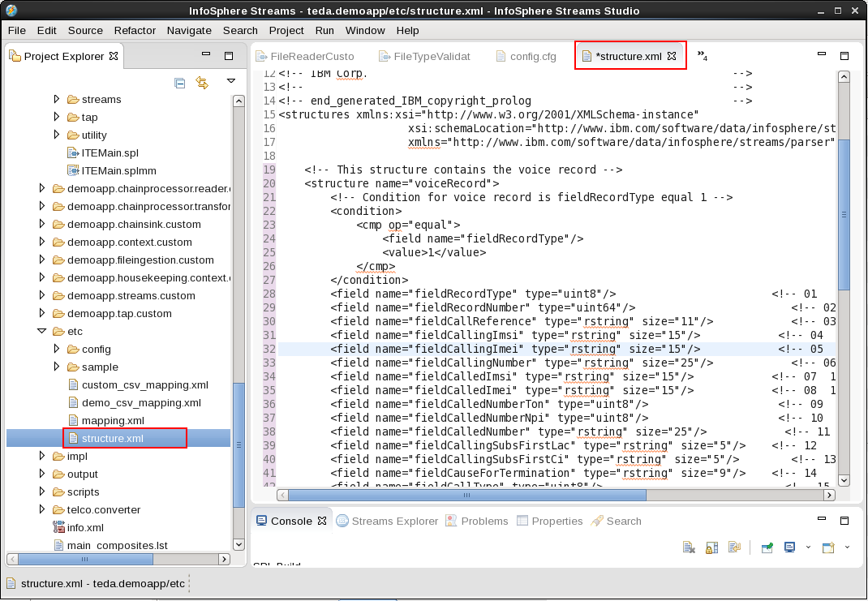Open the Navigate menu
This screenshot has height=601, width=868.
click(189, 31)
